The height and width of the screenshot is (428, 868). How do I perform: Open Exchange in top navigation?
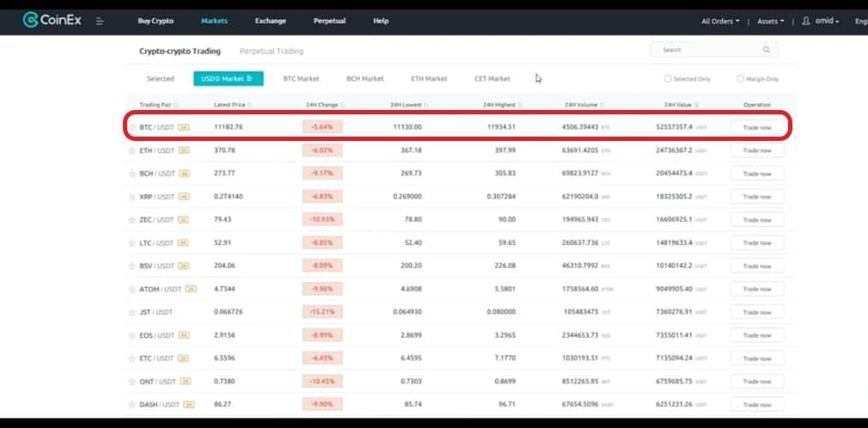pos(271,21)
